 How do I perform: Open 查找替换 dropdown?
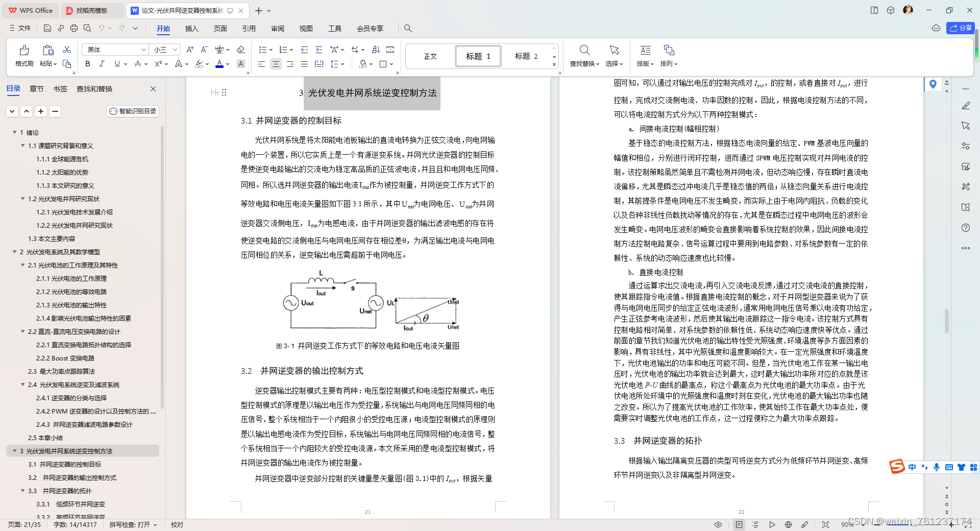point(584,64)
